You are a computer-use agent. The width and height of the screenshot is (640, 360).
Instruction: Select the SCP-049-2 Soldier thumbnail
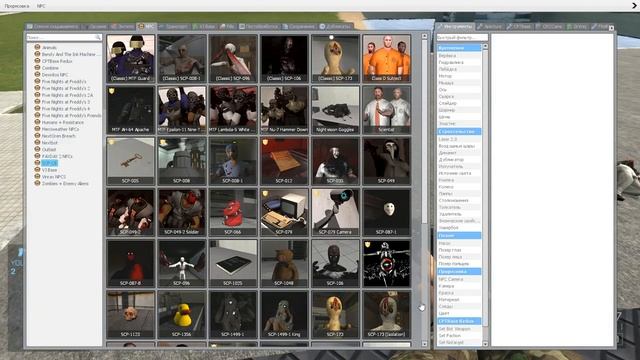point(182,212)
